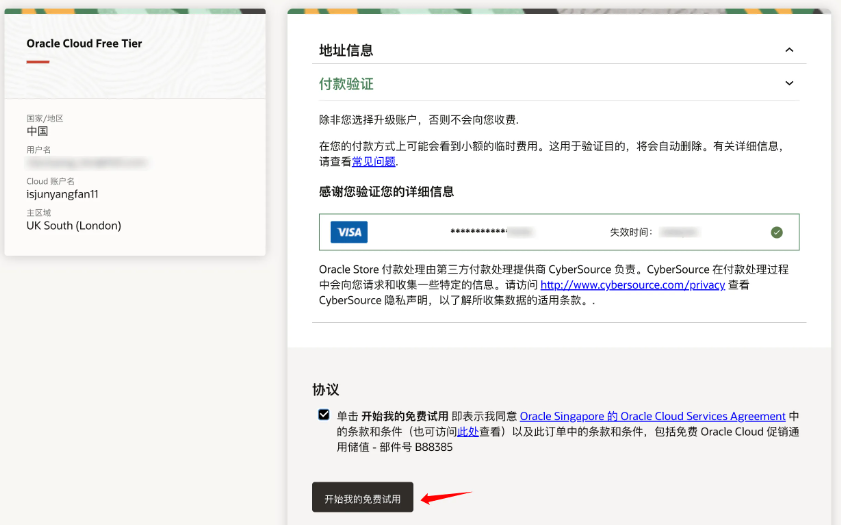This screenshot has width=841, height=525.
Task: Collapse the 付款验证 section chevron
Action: [x=788, y=84]
